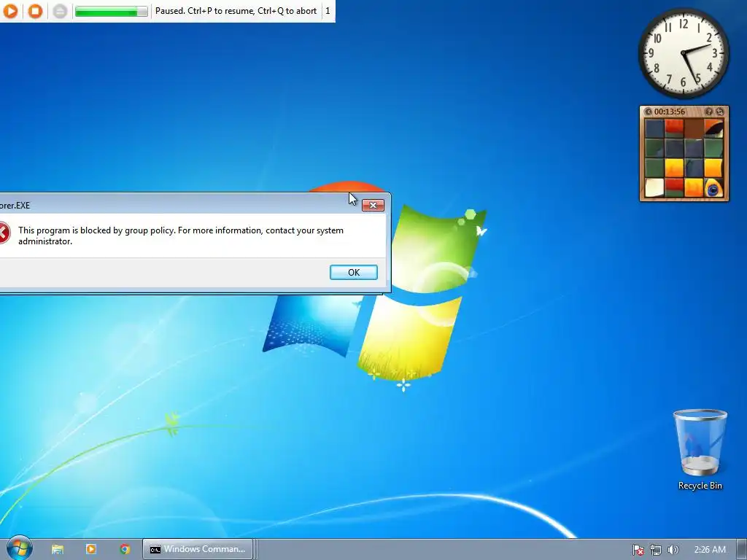This screenshot has width=747, height=560.
Task: Open Google Chrome from the taskbar
Action: [x=125, y=549]
